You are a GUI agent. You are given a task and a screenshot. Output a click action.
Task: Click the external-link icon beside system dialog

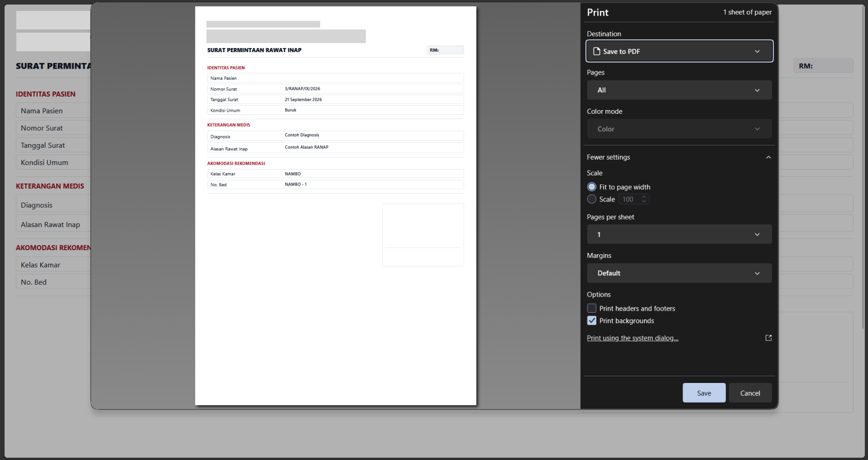pos(768,338)
